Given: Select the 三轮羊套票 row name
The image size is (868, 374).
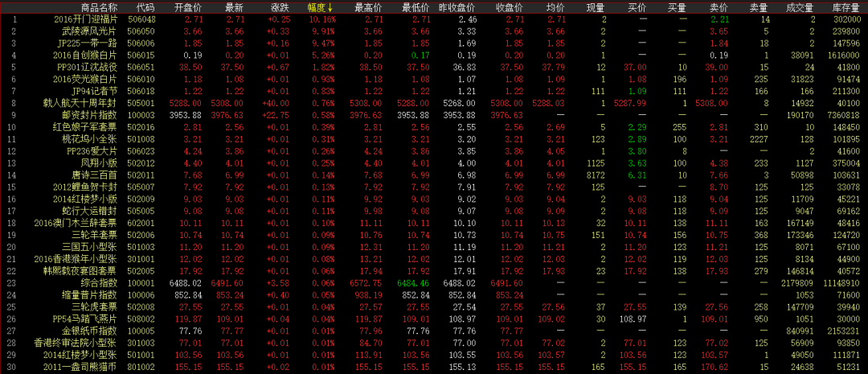Looking at the screenshot, I should pos(95,236).
